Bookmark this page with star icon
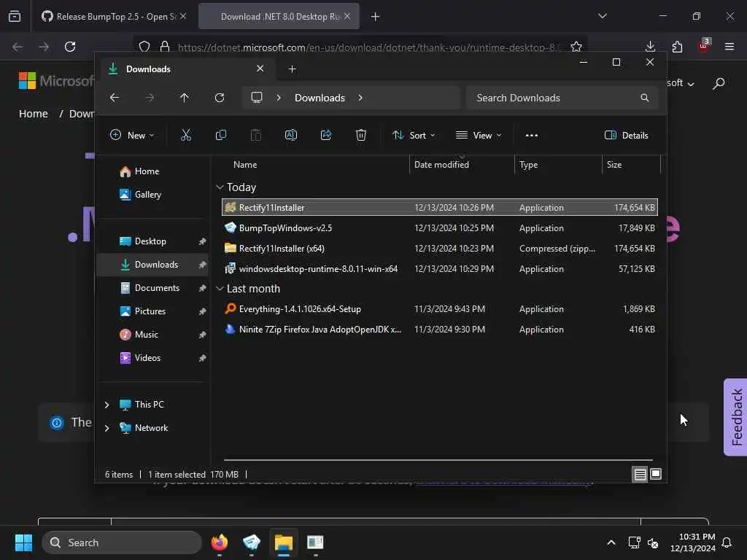 (576, 47)
